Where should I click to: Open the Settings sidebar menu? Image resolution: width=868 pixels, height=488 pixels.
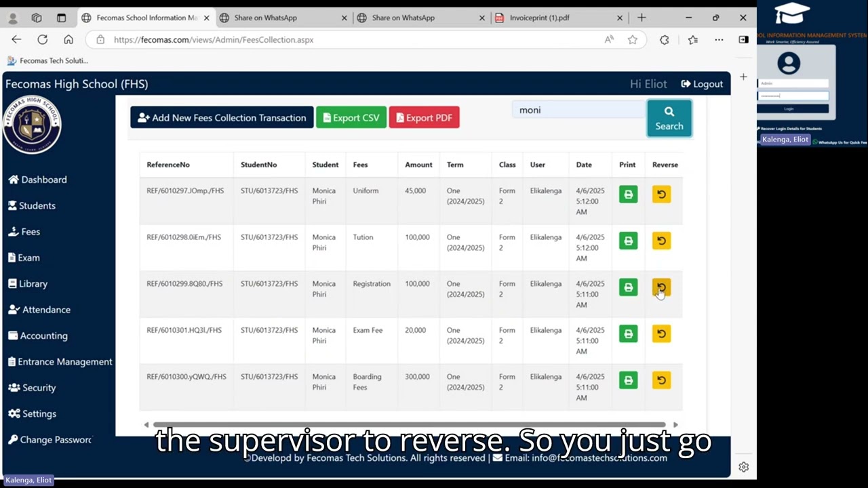[32, 413]
